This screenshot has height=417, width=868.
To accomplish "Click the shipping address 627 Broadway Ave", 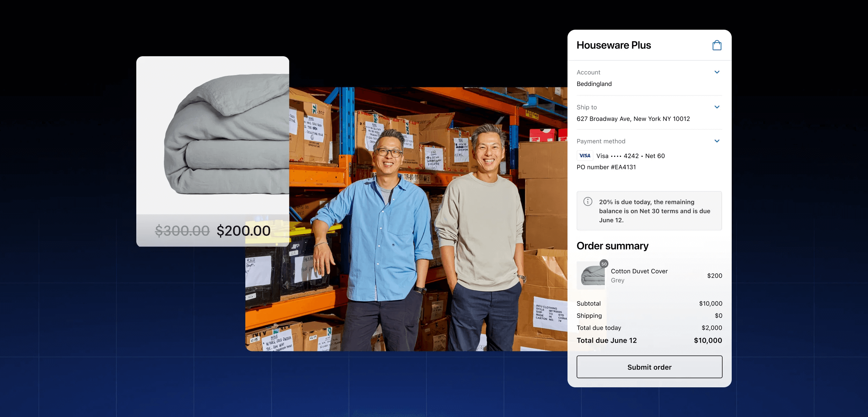I will (x=633, y=119).
